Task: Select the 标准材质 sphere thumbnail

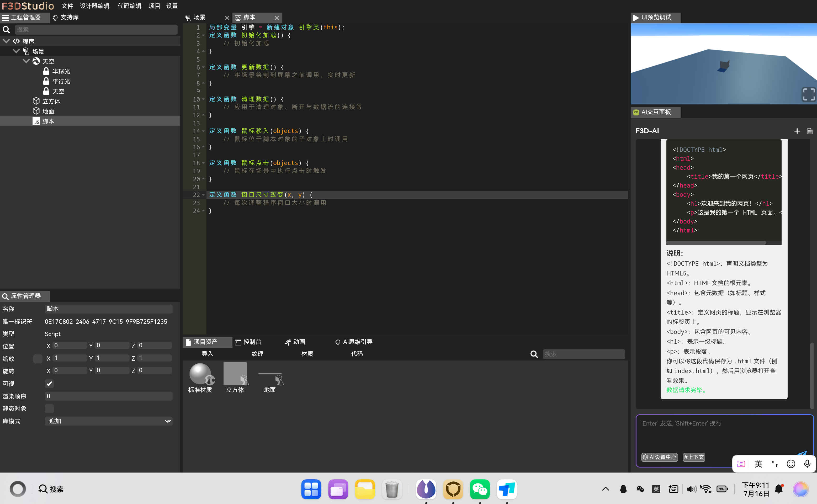Action: [201, 374]
